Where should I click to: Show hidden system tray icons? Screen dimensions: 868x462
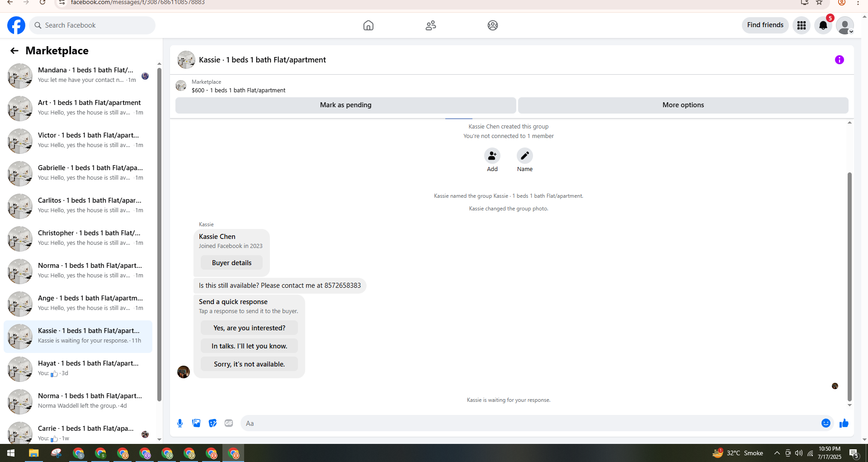[777, 453]
